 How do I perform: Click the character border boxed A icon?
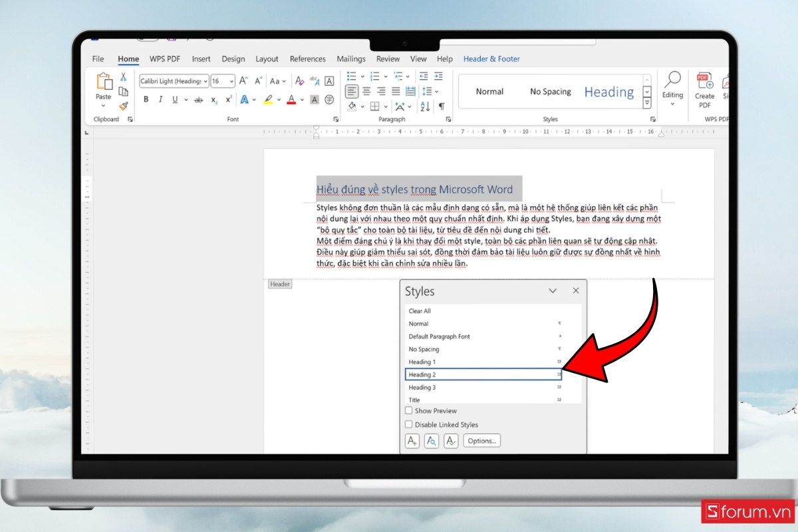[329, 81]
